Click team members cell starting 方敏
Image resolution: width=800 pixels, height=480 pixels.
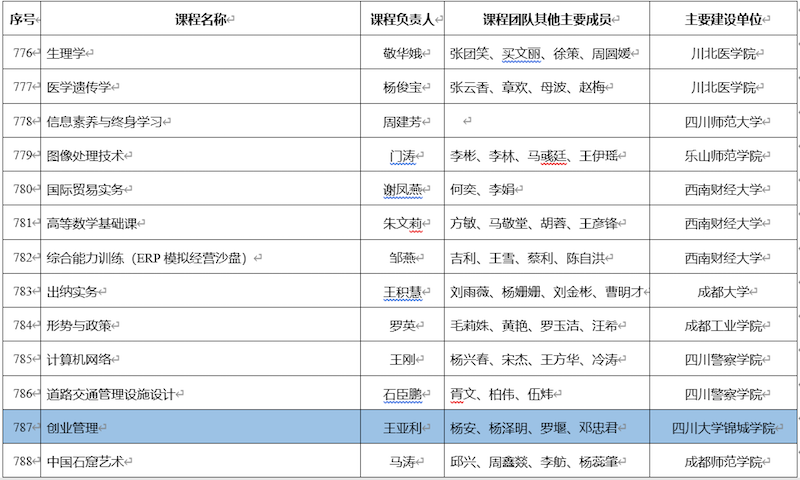coord(547,222)
